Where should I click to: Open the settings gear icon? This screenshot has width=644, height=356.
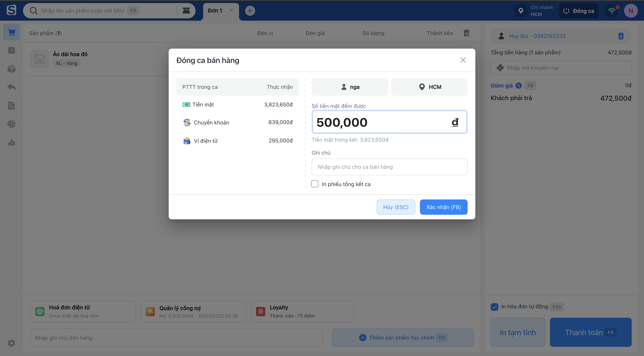pos(11,343)
